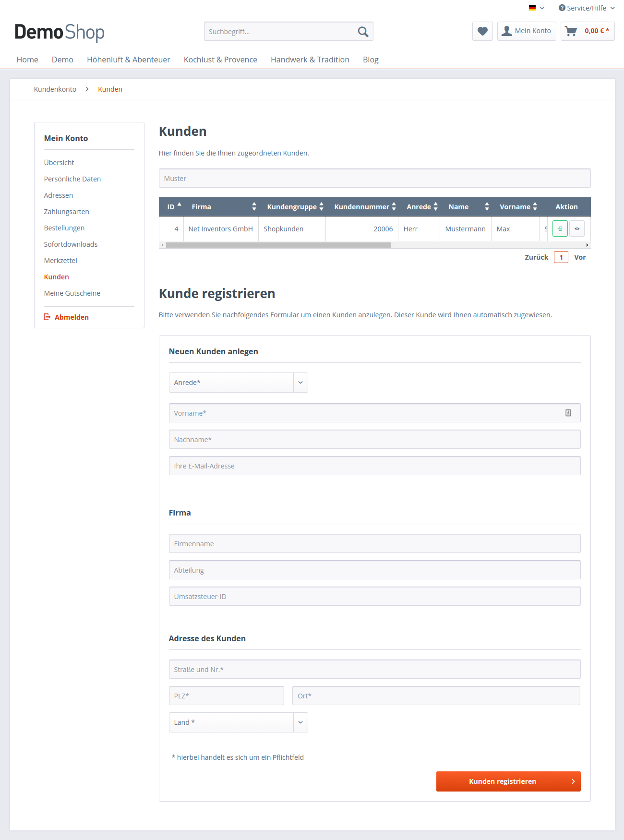Focus the Umsatzsteuer-ID field
This screenshot has height=840, width=624.
pyautogui.click(x=375, y=596)
